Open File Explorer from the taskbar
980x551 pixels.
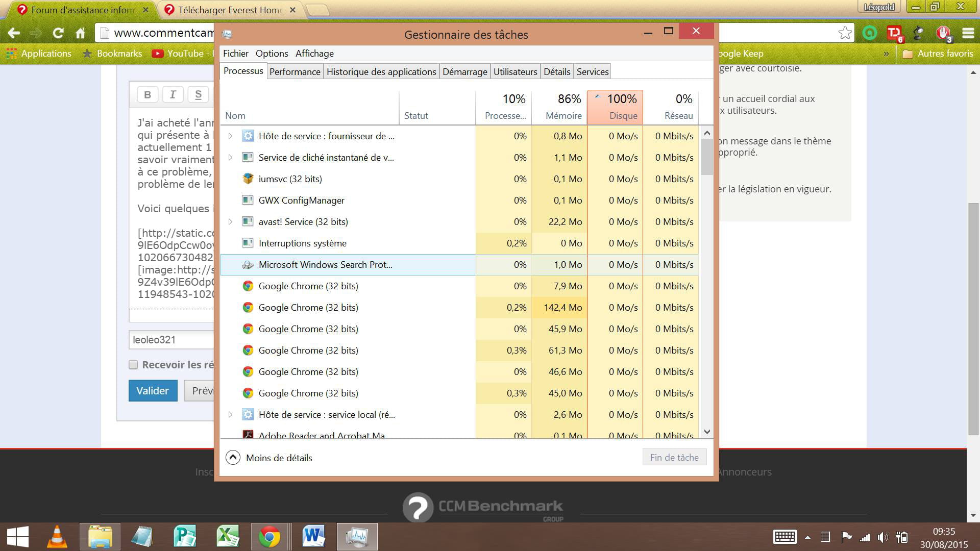100,537
